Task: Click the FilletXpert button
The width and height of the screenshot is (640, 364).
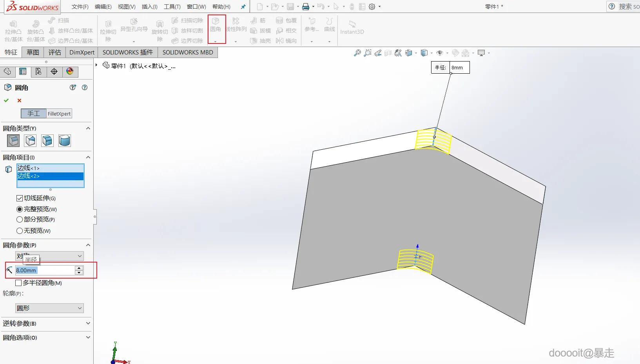Action: (59, 114)
